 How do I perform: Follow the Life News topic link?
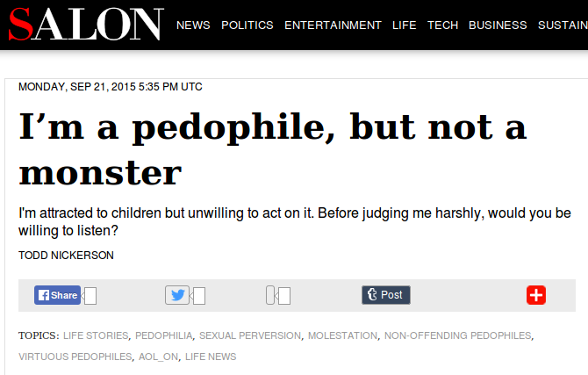tap(211, 357)
